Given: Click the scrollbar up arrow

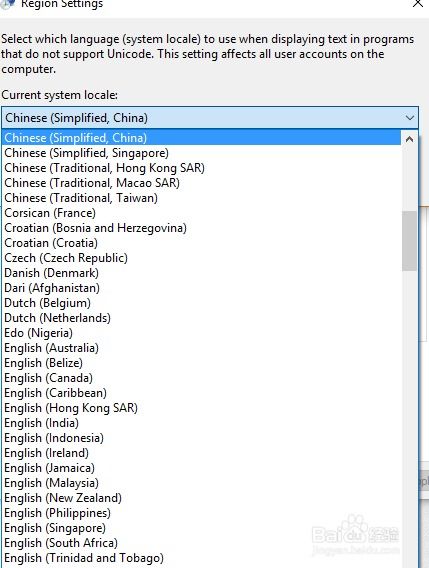Looking at the screenshot, I should pyautogui.click(x=409, y=139).
